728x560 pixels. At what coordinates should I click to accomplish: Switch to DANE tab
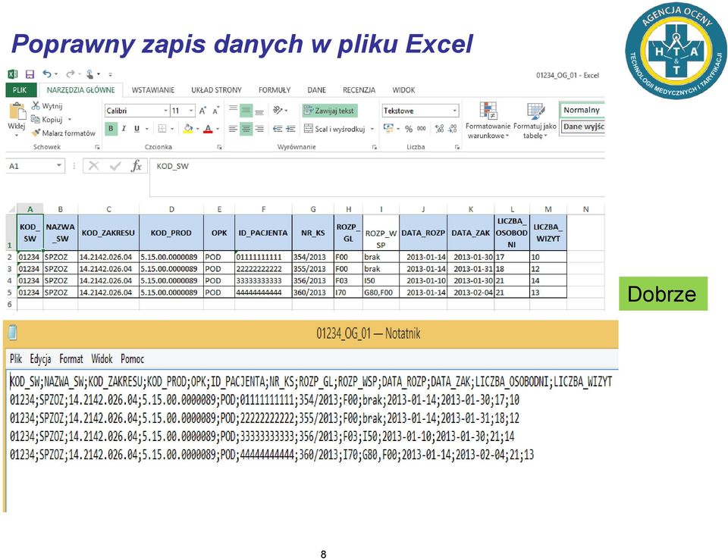coord(317,90)
